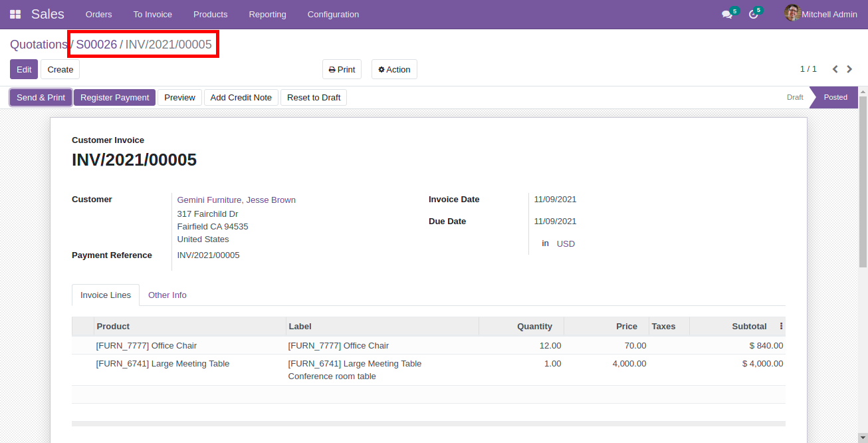The width and height of the screenshot is (868, 443).
Task: Click the Draft status stage
Action: pyautogui.click(x=795, y=97)
